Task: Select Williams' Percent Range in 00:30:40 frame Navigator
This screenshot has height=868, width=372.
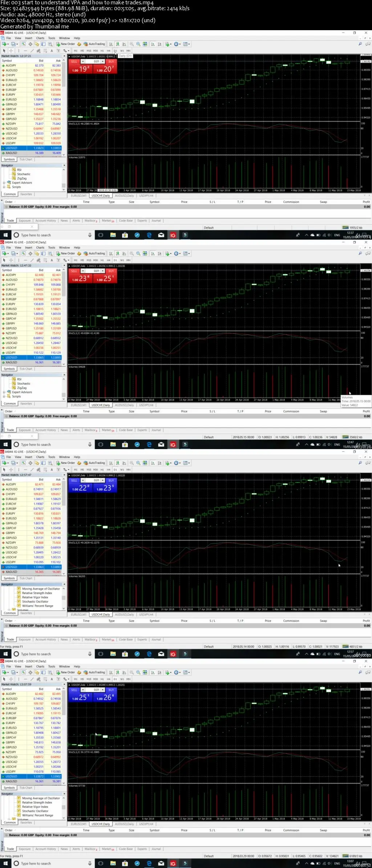Action: [37, 606]
